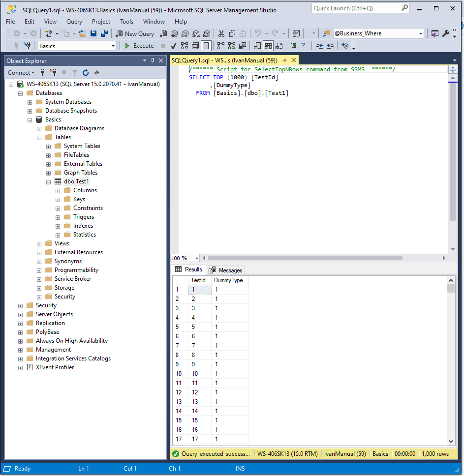Open the DAX query icon
Image resolution: width=464 pixels, height=476 pixels.
207,34
